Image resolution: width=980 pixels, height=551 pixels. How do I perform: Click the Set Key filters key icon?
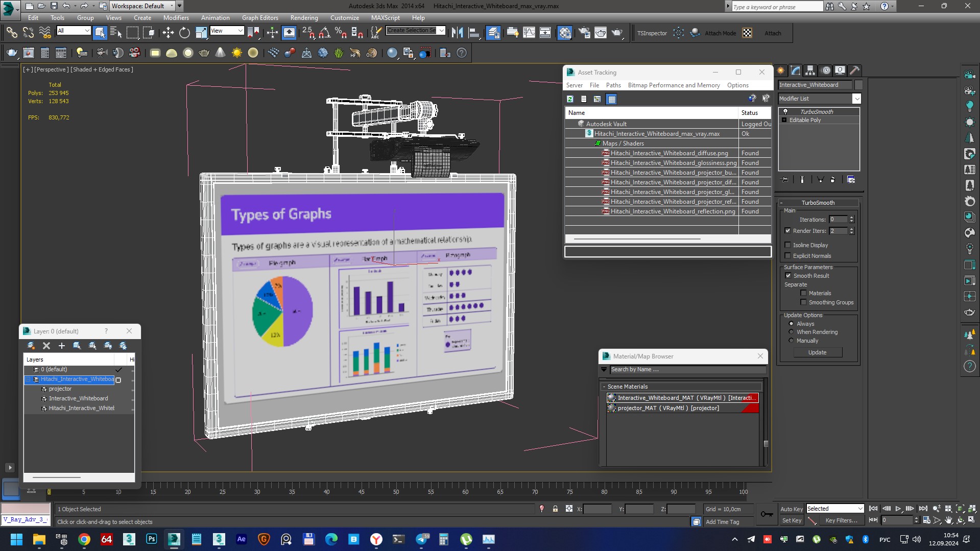(x=767, y=514)
